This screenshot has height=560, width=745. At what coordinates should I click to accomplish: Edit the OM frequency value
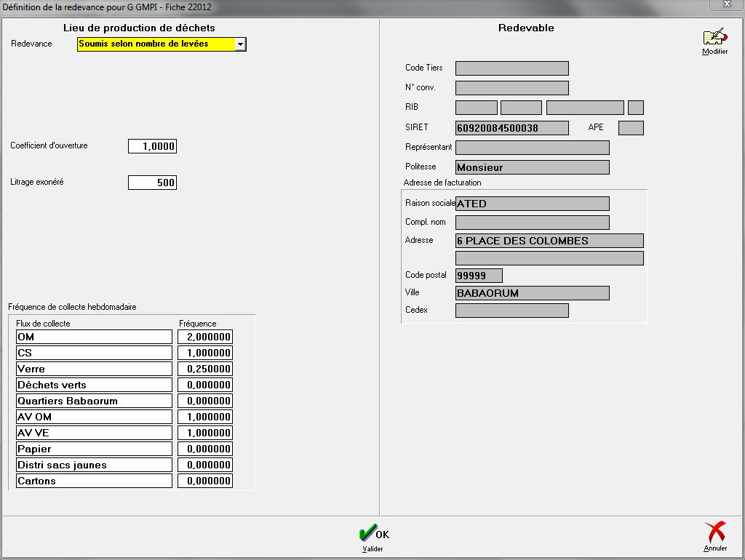205,337
